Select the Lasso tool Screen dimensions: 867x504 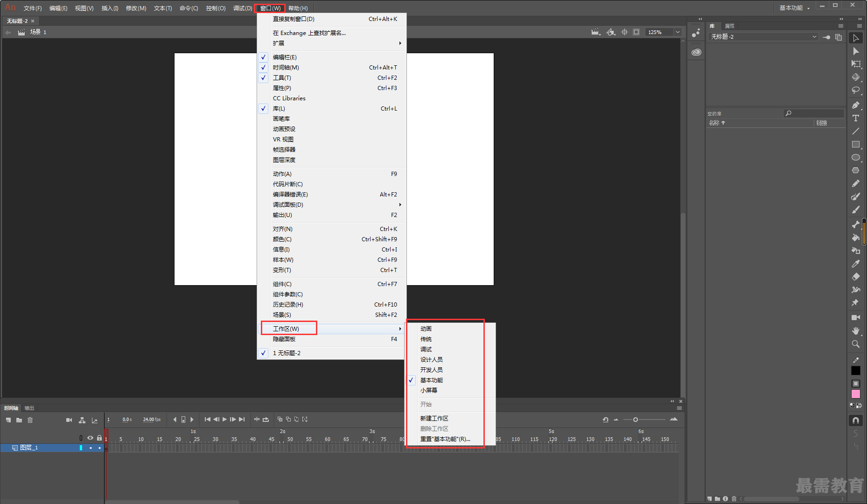(x=856, y=90)
